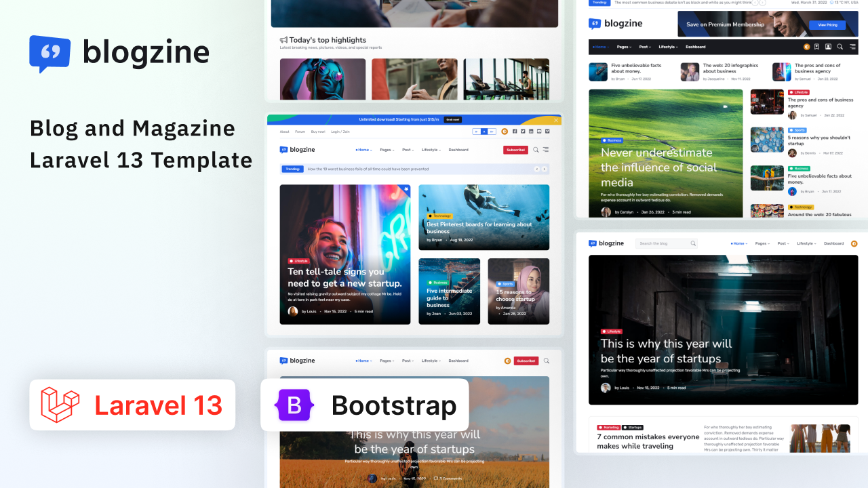Toggle dark mode icon in the dark navbar
The height and width of the screenshot is (488, 868).
[x=807, y=47]
